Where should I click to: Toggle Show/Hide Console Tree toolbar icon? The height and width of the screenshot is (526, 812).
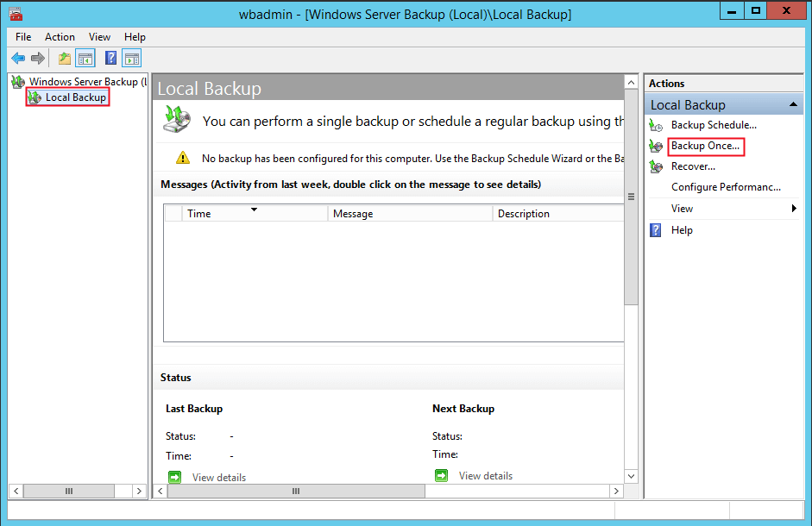tap(85, 58)
